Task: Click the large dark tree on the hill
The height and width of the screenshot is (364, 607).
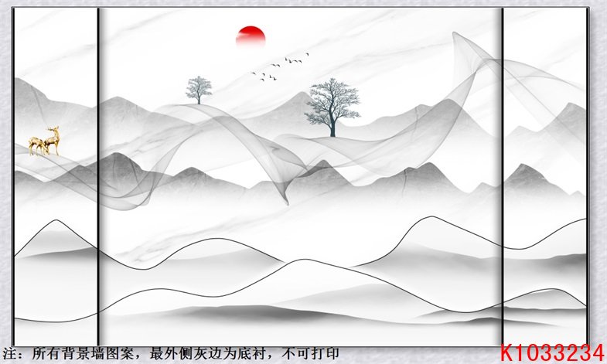Action: pyautogui.click(x=332, y=107)
